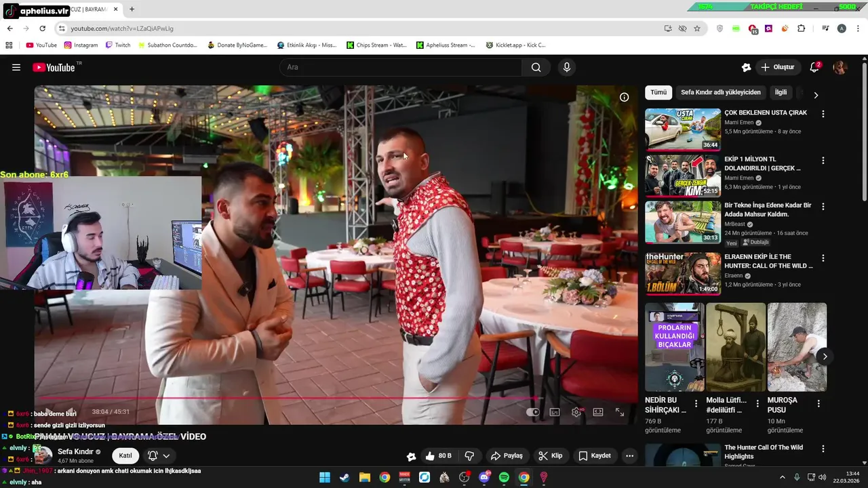Open EKİP 1 MİLYON TL DOLANDIRILDI title

[762, 163]
